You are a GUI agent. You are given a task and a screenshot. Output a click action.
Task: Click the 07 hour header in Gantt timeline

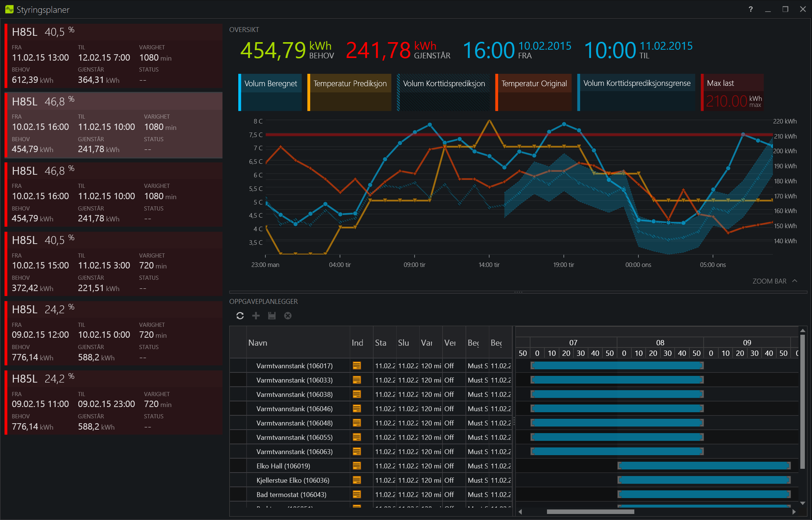point(573,343)
